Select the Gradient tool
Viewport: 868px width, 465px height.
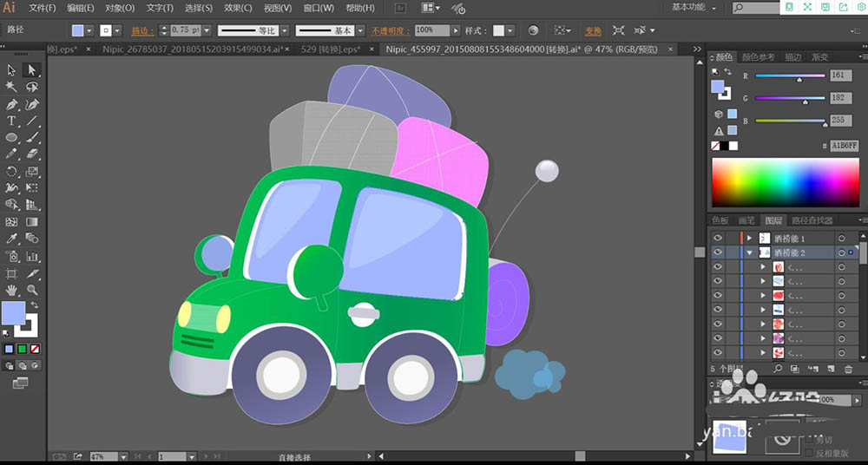31,222
